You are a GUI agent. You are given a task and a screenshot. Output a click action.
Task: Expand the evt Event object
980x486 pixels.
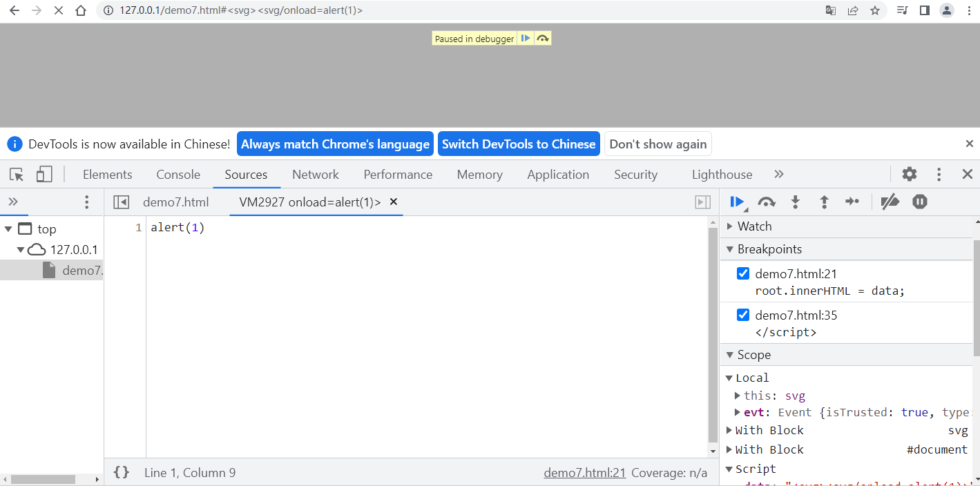tap(738, 412)
